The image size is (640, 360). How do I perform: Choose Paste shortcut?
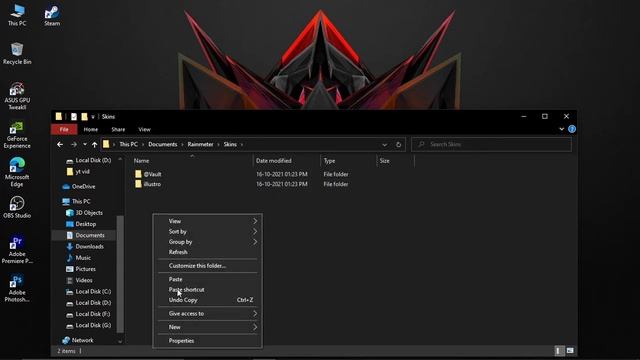tap(208, 289)
